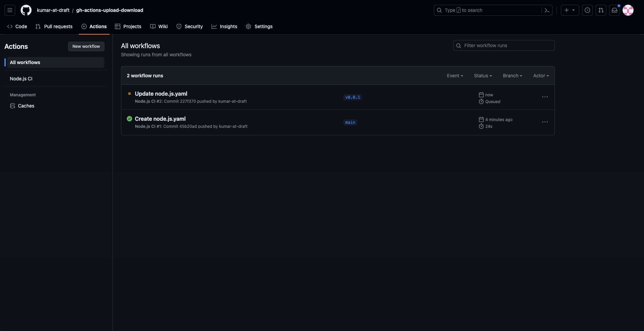The width and height of the screenshot is (644, 331).
Task: Open the pull requests icon in header
Action: (601, 10)
